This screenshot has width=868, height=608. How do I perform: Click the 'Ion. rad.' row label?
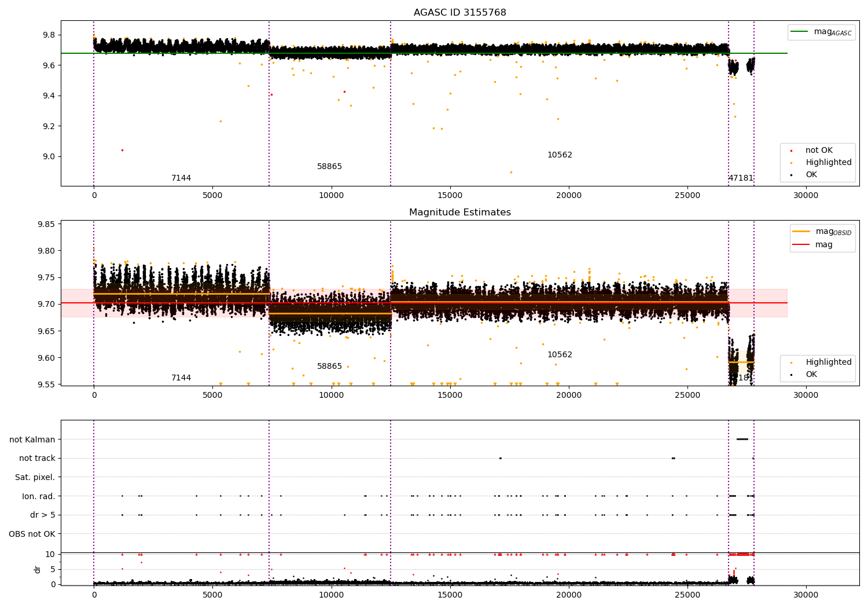tap(38, 496)
